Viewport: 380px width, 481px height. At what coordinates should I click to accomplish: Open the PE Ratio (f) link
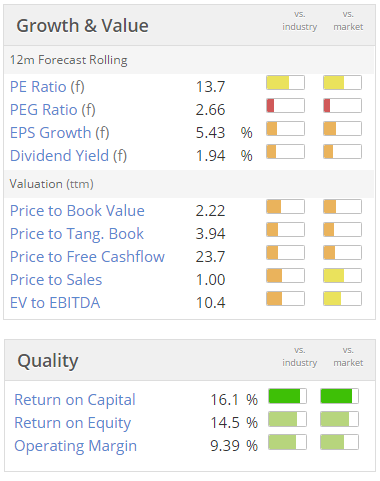pos(47,87)
